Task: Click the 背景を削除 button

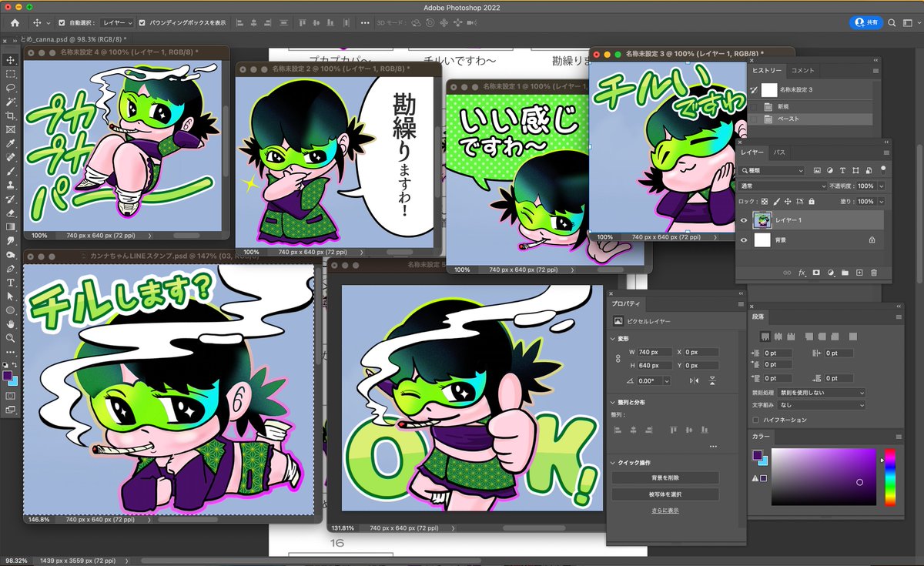Action: (x=665, y=478)
